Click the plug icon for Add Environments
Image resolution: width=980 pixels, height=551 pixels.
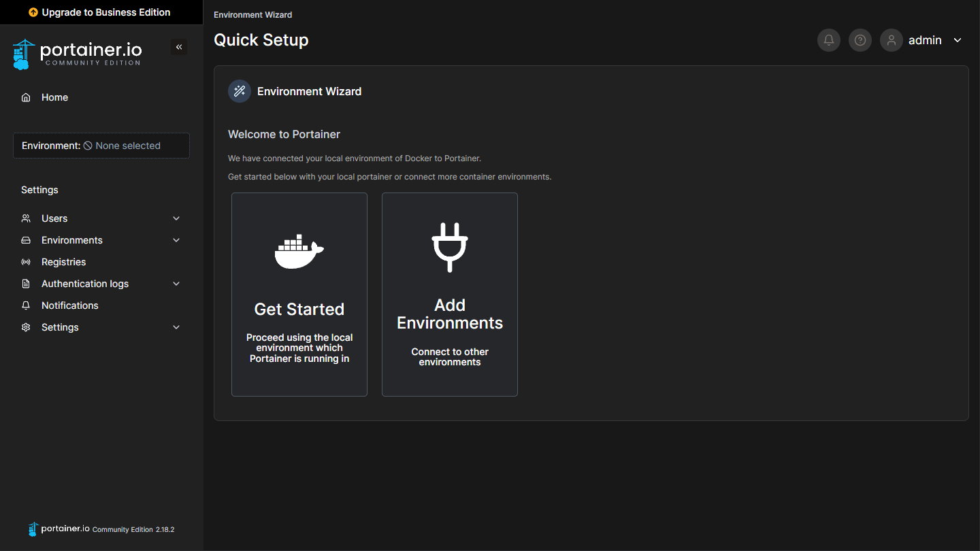[450, 247]
